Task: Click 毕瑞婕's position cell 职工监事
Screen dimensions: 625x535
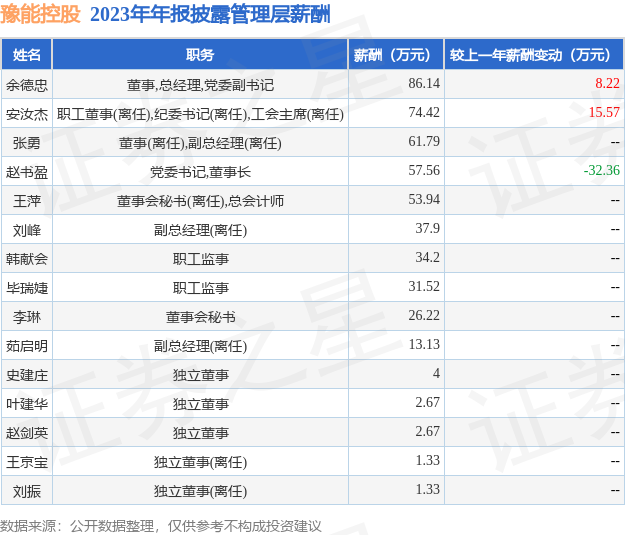Action: pos(200,288)
